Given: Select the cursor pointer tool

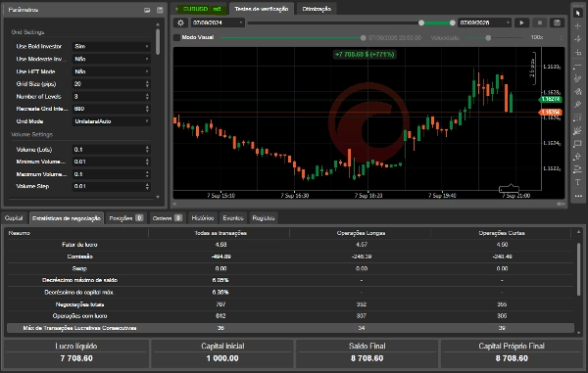Looking at the screenshot, I should coord(577,13).
